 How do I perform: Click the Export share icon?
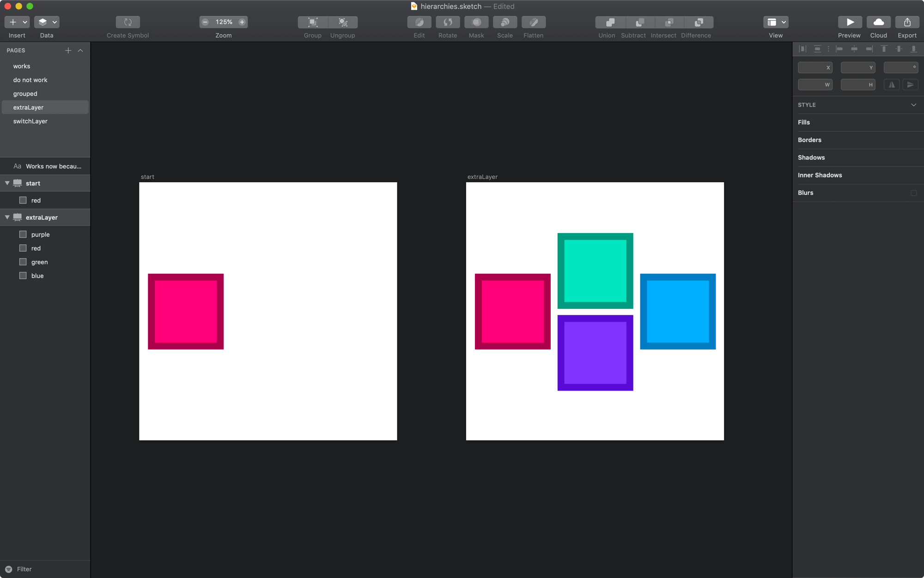point(907,22)
